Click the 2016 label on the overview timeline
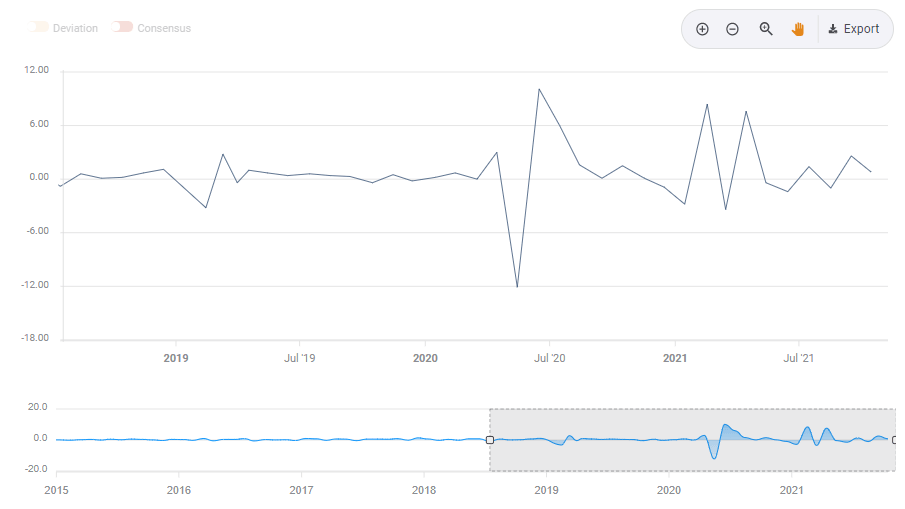The width and height of the screenshot is (905, 509). [179, 490]
